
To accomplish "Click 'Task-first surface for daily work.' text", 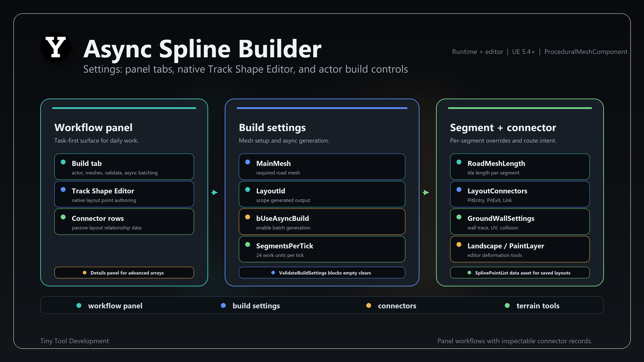I will pyautogui.click(x=96, y=140).
